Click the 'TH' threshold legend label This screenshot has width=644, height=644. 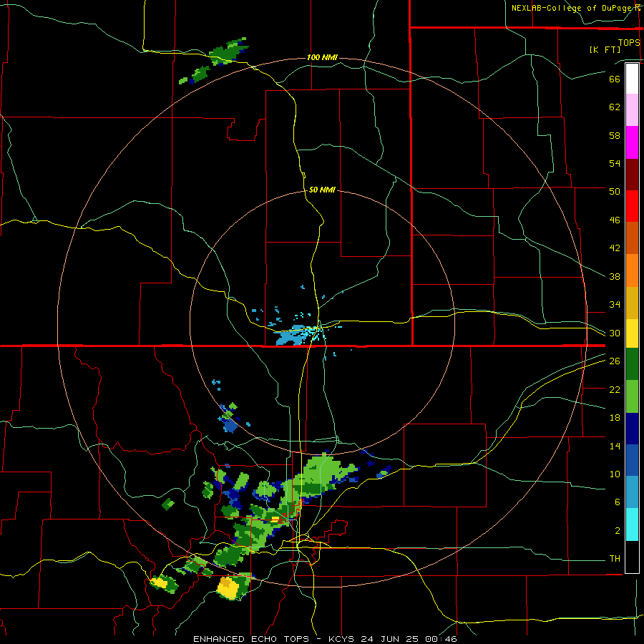click(615, 559)
